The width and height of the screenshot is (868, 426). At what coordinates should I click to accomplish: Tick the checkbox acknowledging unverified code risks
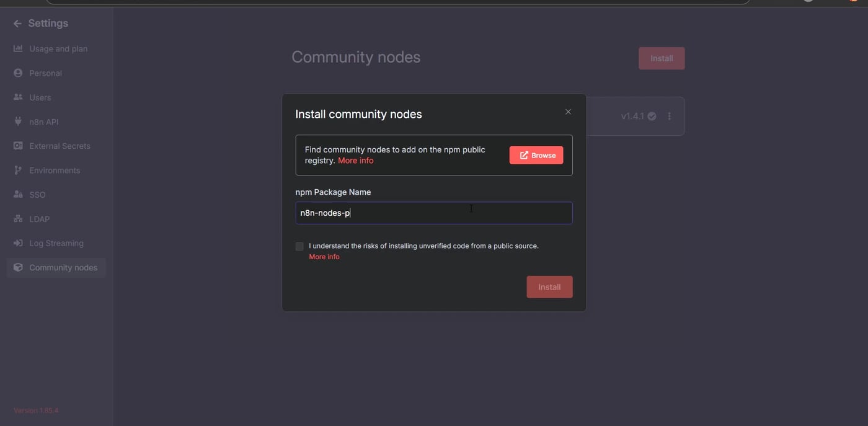(x=299, y=246)
